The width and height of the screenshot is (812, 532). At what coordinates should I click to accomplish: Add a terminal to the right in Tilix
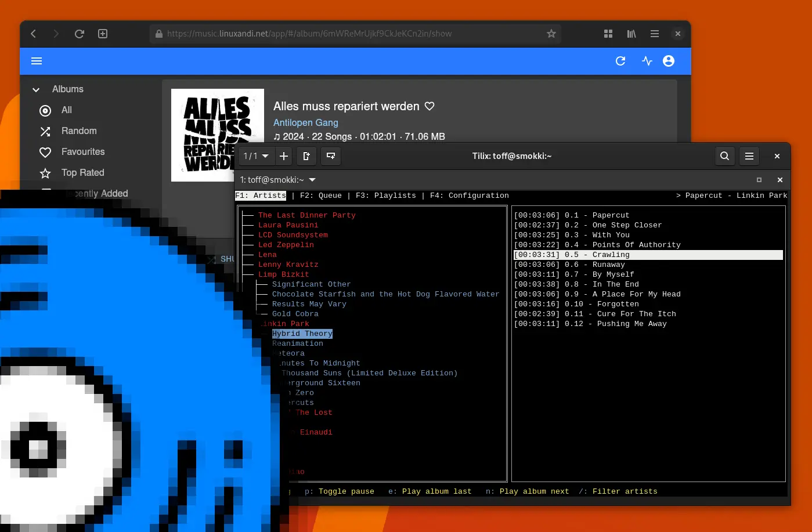pyautogui.click(x=306, y=156)
